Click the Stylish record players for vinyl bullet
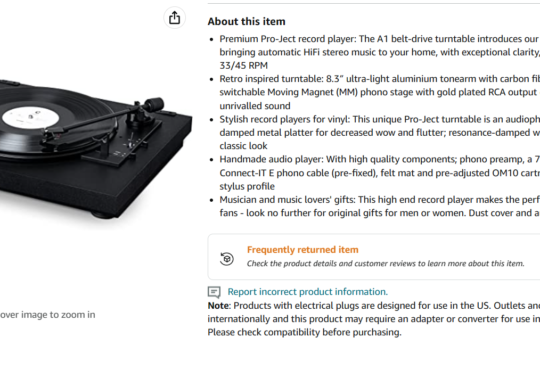 coord(380,133)
